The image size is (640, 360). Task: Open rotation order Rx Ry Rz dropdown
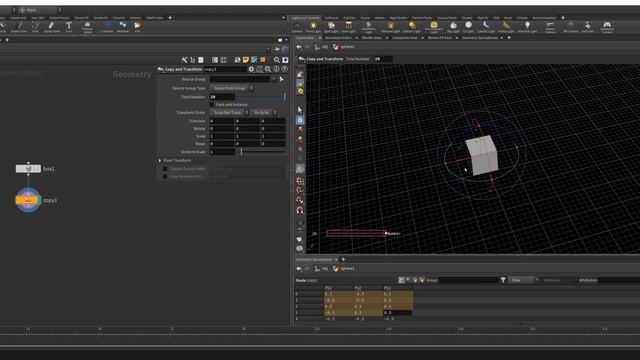(264, 113)
